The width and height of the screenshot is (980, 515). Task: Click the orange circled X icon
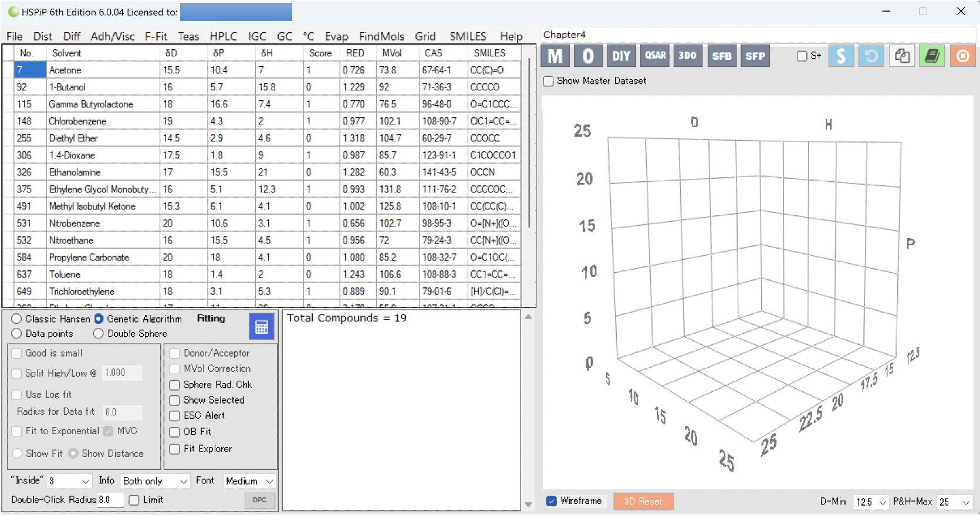point(962,56)
